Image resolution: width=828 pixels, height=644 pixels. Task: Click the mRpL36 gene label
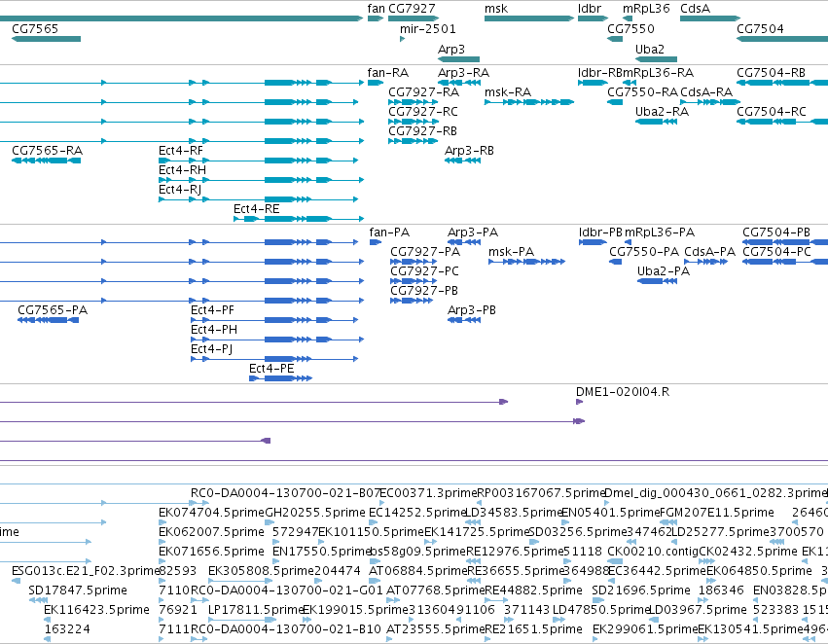pyautogui.click(x=646, y=9)
